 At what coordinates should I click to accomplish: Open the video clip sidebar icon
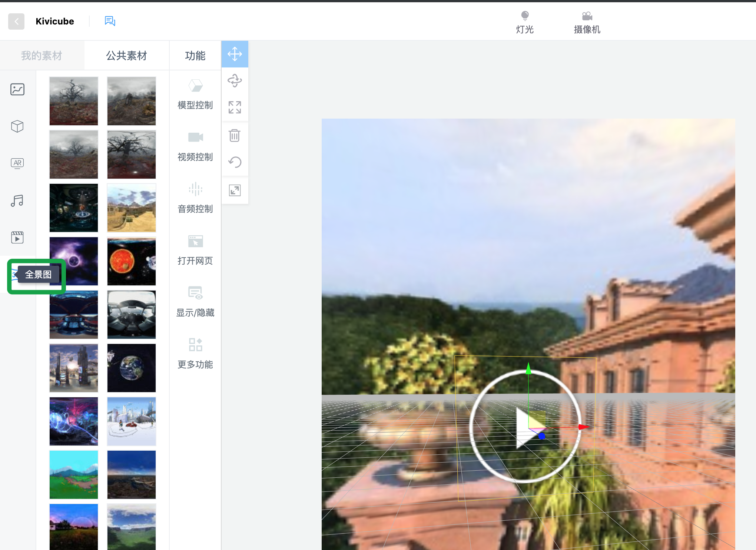pyautogui.click(x=17, y=237)
